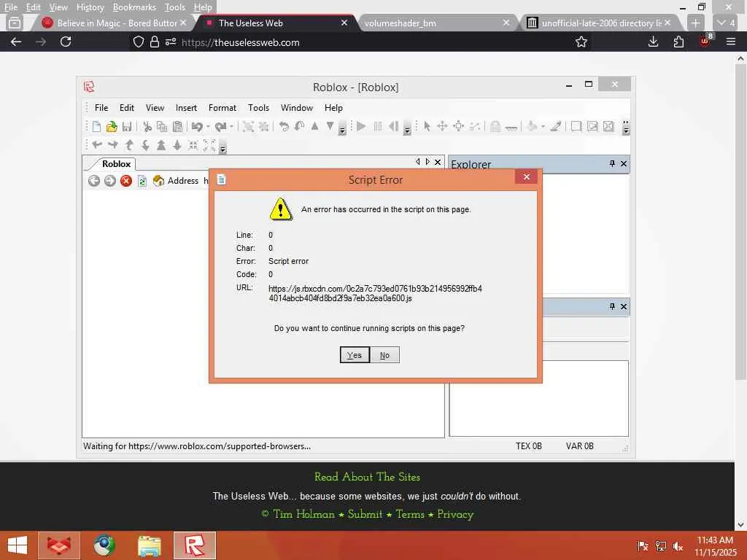Click Yes in Script Error dialog
This screenshot has height=560, width=747.
pos(355,355)
